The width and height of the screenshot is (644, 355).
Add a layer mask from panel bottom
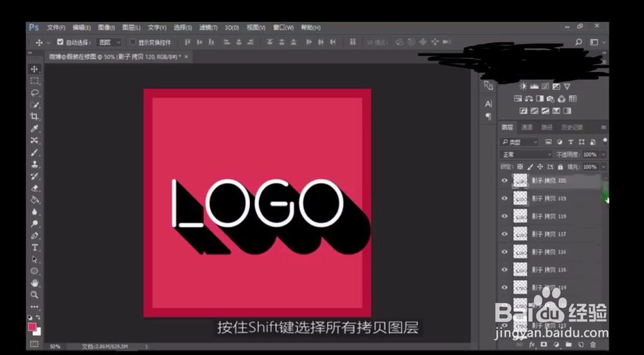click(544, 344)
